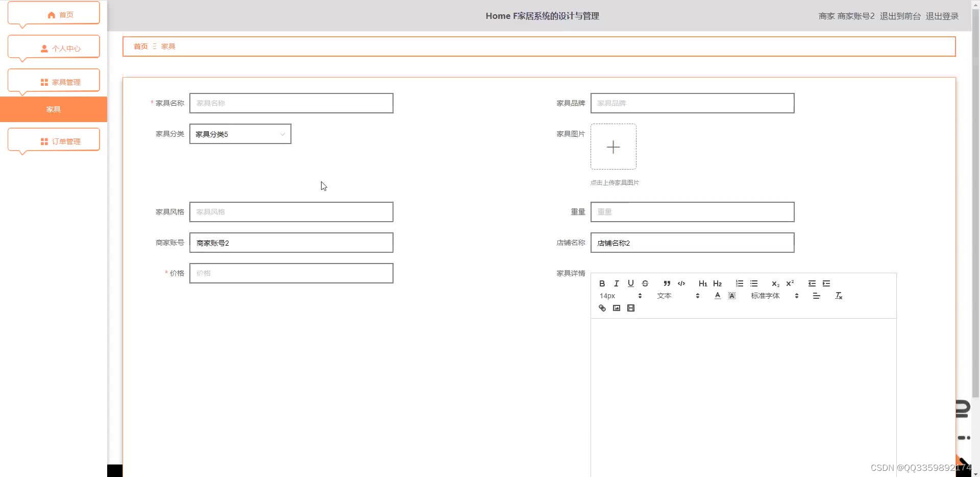Apply Heading 1 style
The height and width of the screenshot is (477, 980).
[x=703, y=283]
